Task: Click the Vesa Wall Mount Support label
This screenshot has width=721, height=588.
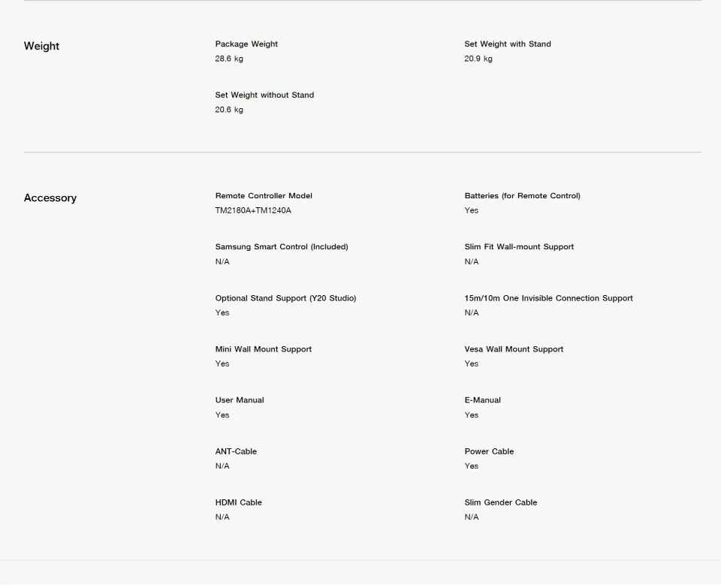Action: point(513,349)
